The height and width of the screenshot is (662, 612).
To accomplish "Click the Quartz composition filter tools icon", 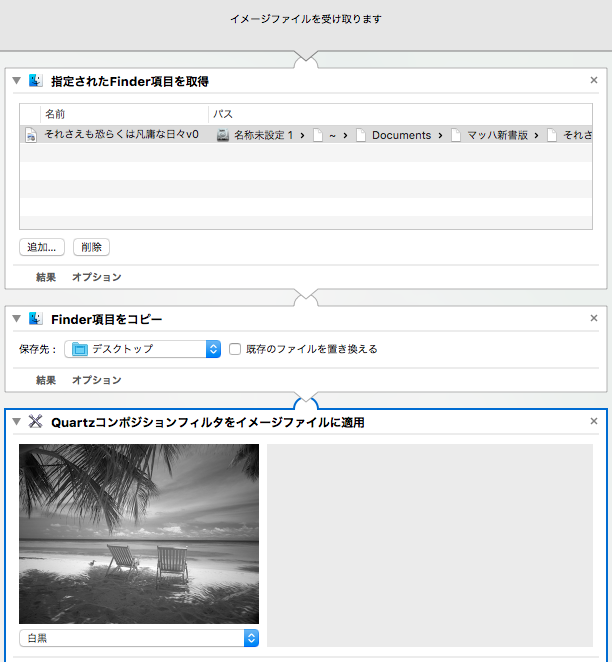I will pos(37,422).
